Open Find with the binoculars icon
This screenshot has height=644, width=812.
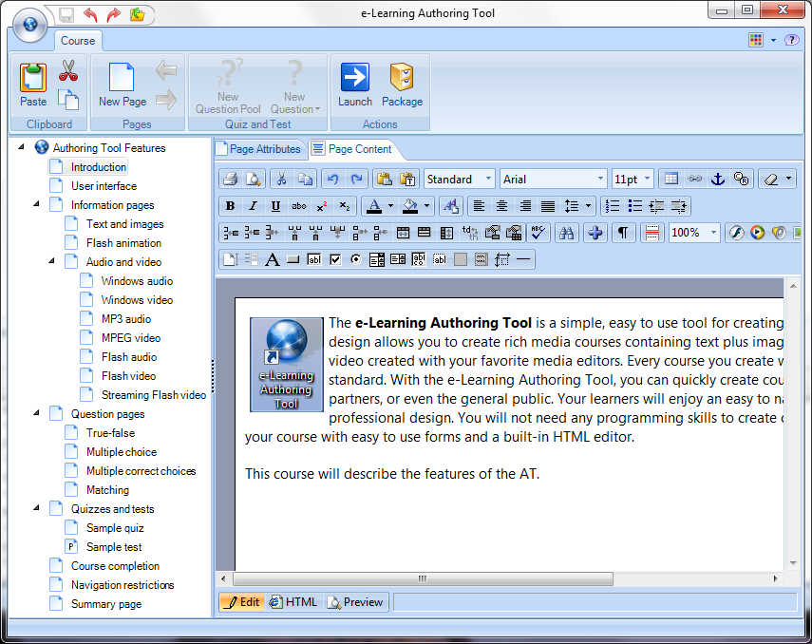click(x=567, y=233)
